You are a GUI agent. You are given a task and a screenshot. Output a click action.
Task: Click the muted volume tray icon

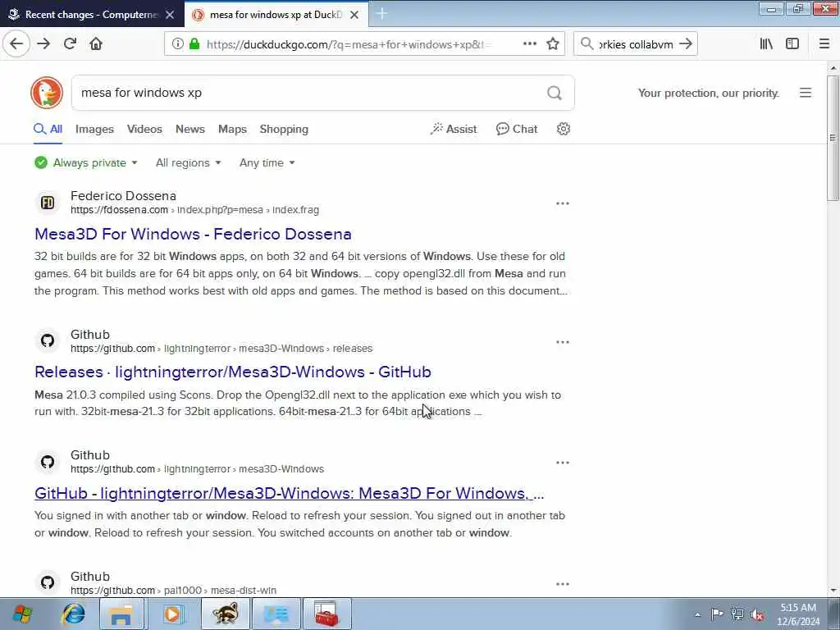[757, 614]
